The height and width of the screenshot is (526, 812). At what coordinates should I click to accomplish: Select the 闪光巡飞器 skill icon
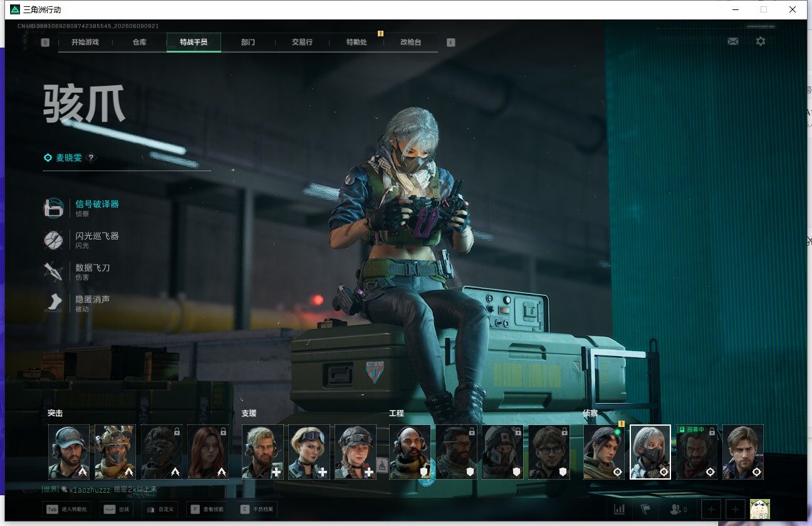click(x=53, y=240)
